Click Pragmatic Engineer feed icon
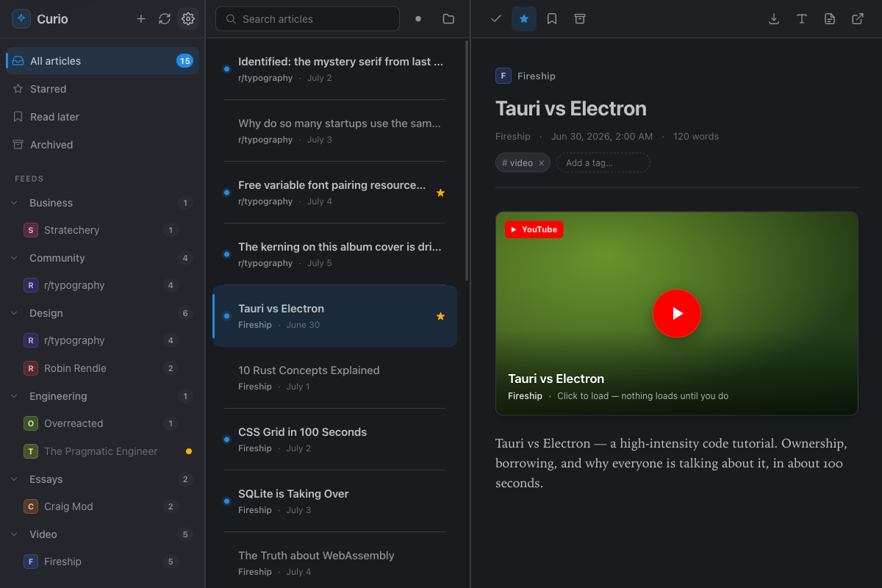Viewport: 882px width, 588px height. 31,451
